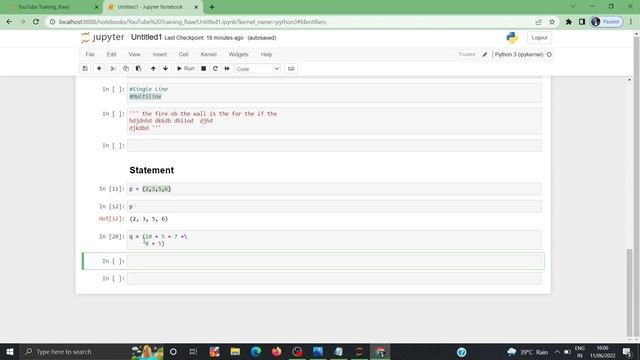Image resolution: width=640 pixels, height=360 pixels.
Task: Open Microsoft Edge from the taskbar
Action: click(x=256, y=351)
